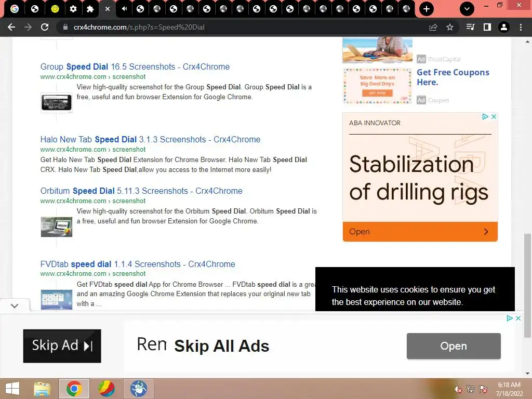Open the blue bug app in taskbar
Screen dimensions: 532x399
[x=138, y=389]
